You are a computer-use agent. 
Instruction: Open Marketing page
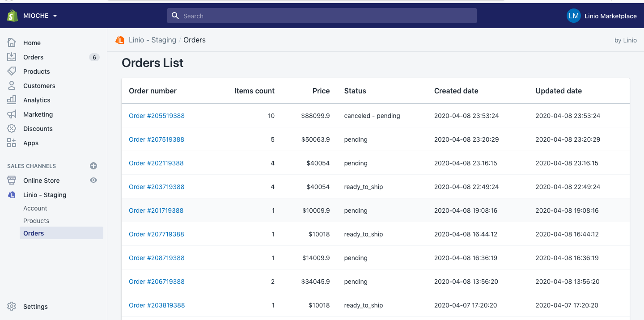[38, 114]
